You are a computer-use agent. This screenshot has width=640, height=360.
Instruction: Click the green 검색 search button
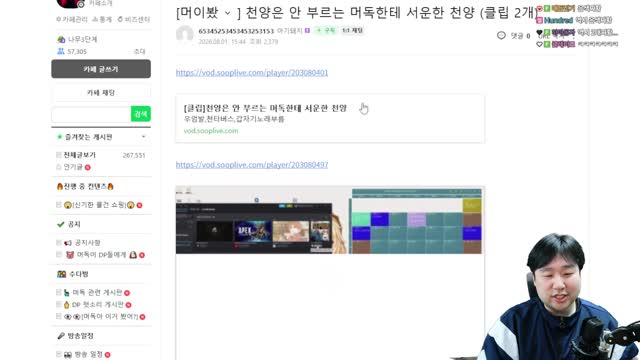click(140, 114)
